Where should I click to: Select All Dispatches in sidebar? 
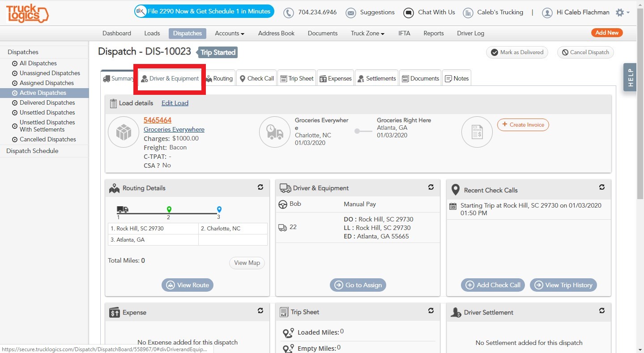tap(38, 64)
